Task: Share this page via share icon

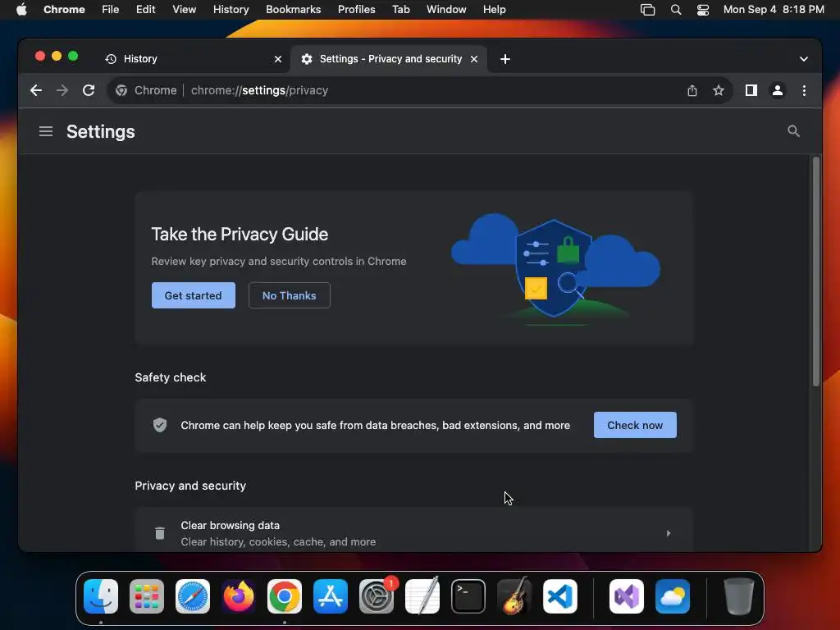Action: [692, 90]
